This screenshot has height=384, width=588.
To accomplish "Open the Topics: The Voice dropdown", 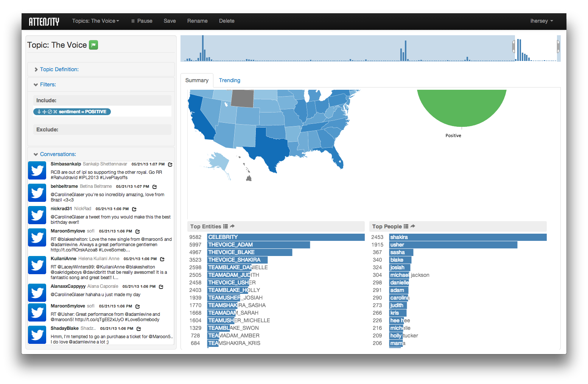I will click(x=95, y=21).
